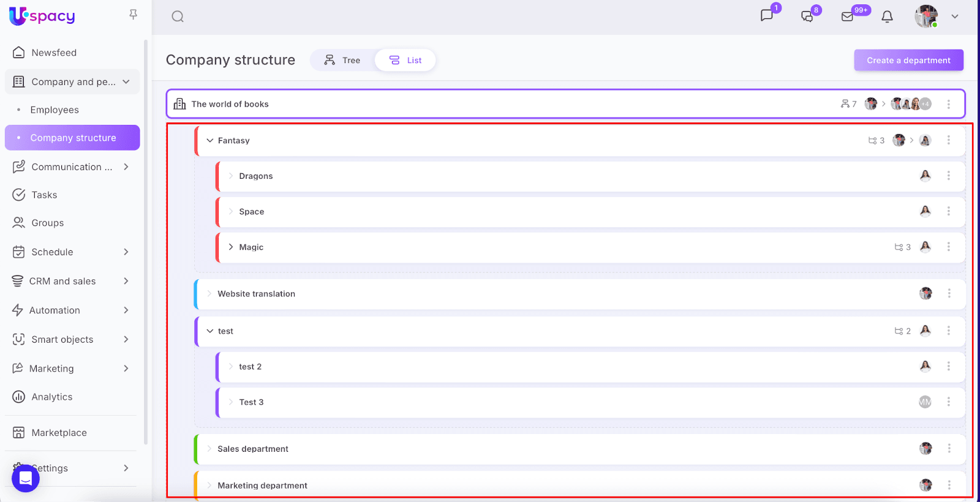Image resolution: width=980 pixels, height=502 pixels.
Task: Open the user profile dropdown arrow
Action: click(x=954, y=17)
